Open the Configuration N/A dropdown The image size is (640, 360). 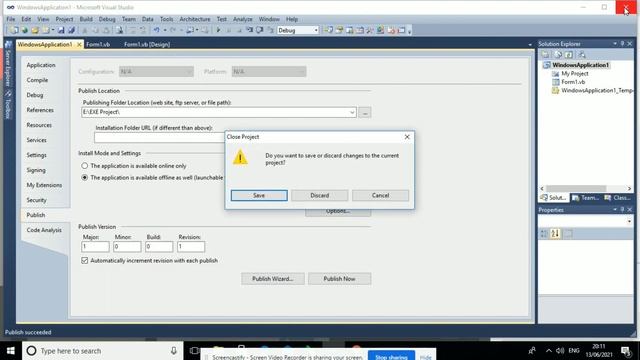tap(157, 71)
